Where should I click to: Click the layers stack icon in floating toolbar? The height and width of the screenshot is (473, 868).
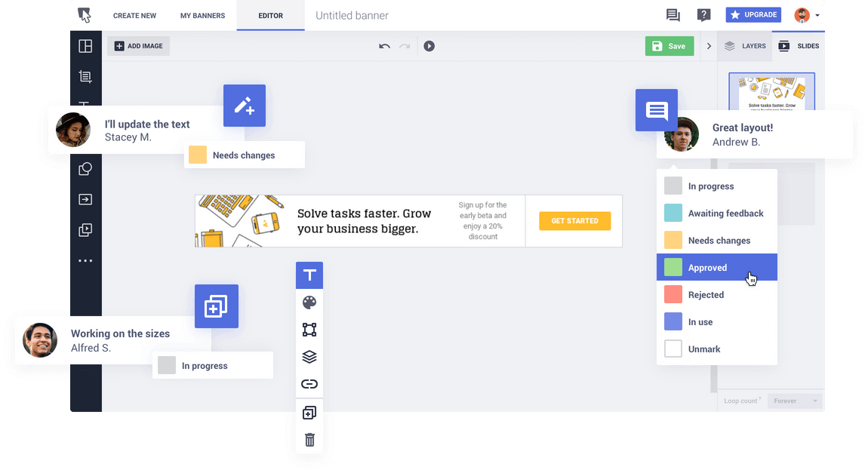click(x=309, y=357)
